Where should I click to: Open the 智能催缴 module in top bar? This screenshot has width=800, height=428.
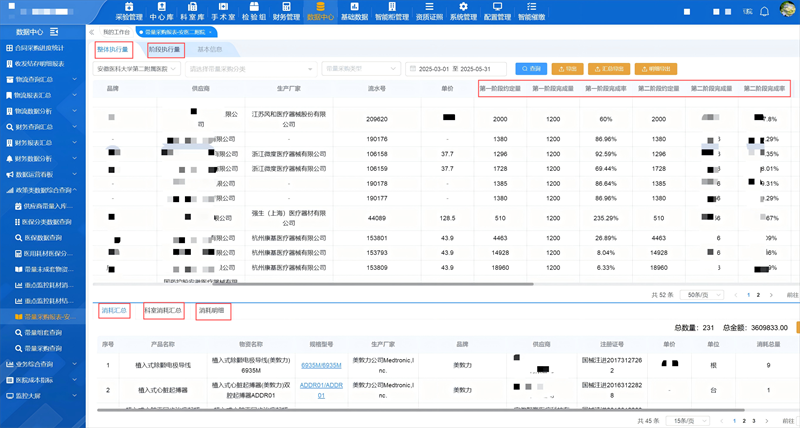[531, 11]
